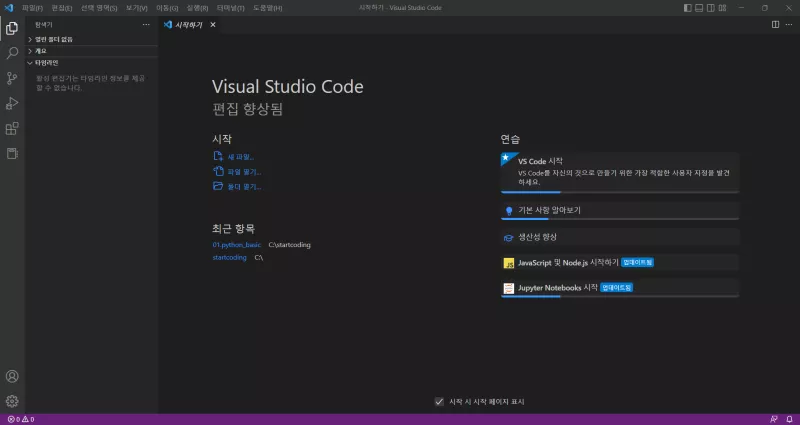Image resolution: width=800 pixels, height=425 pixels.
Task: Open the 실행(R) menu
Action: (x=197, y=8)
